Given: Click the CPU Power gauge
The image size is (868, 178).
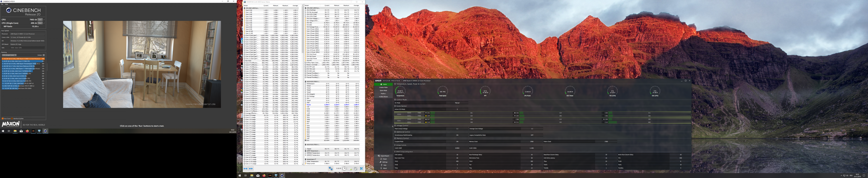Looking at the screenshot, I should (527, 91).
